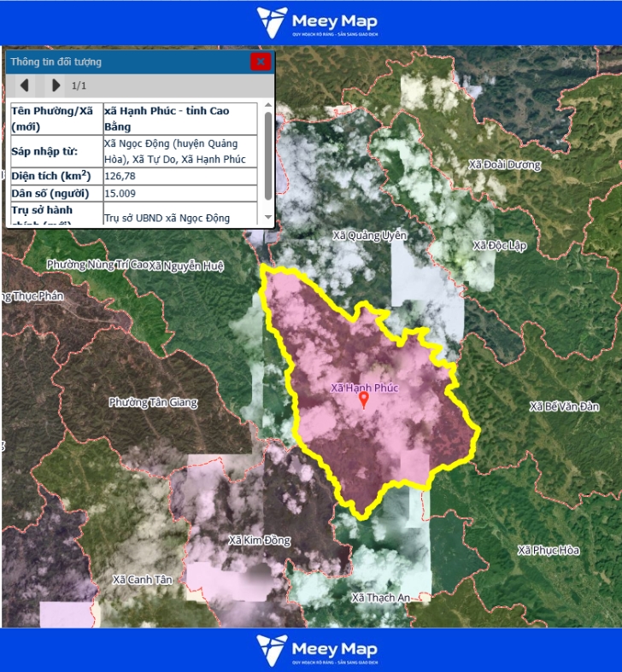This screenshot has height=672, width=622.
Task: Select Xã Bế Văn Đàn on map
Action: pyautogui.click(x=564, y=406)
